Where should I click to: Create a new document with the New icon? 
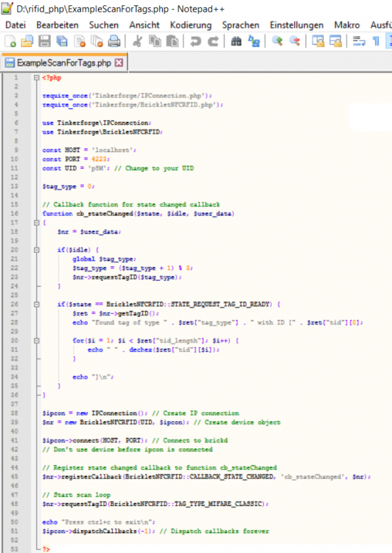(10, 41)
